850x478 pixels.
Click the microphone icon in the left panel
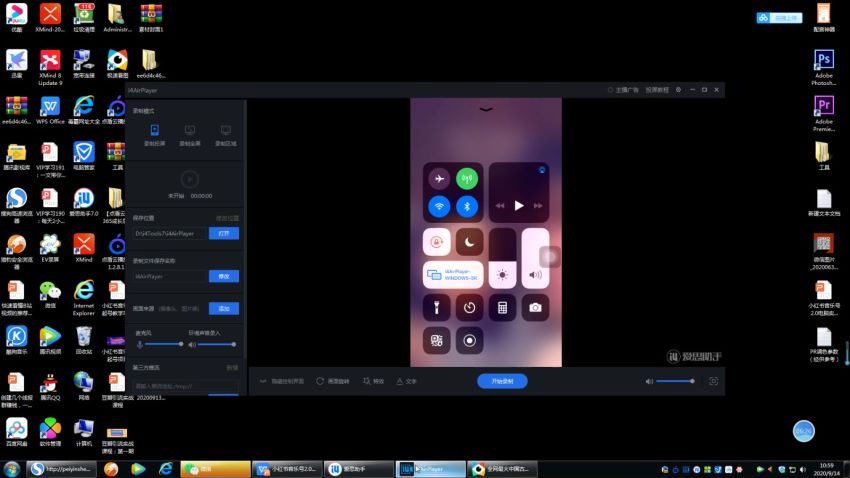tap(139, 344)
